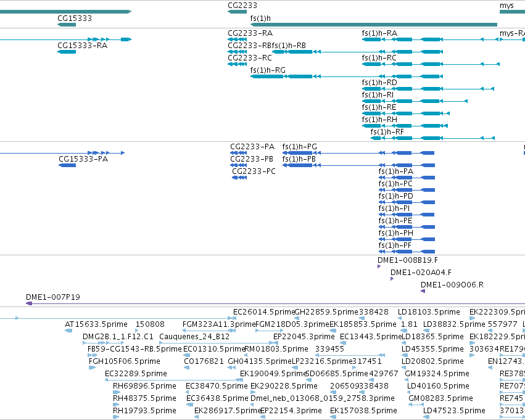The height and width of the screenshot is (420, 525).
Task: Open protein fs(1)h-PG label
Action: [299, 147]
